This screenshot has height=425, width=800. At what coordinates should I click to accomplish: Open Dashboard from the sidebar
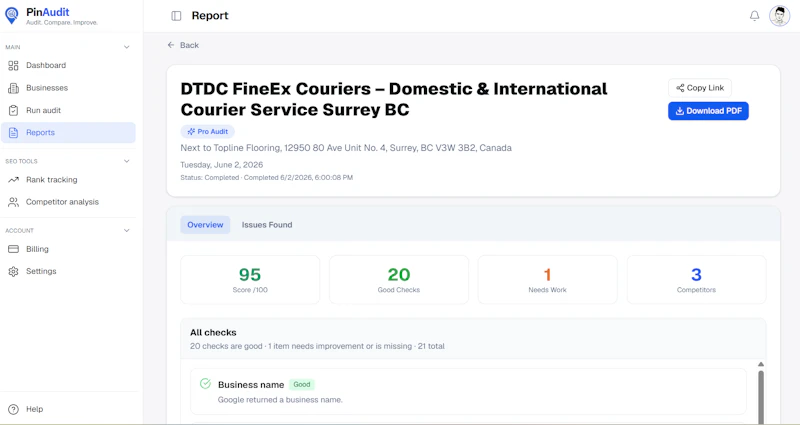(68, 65)
